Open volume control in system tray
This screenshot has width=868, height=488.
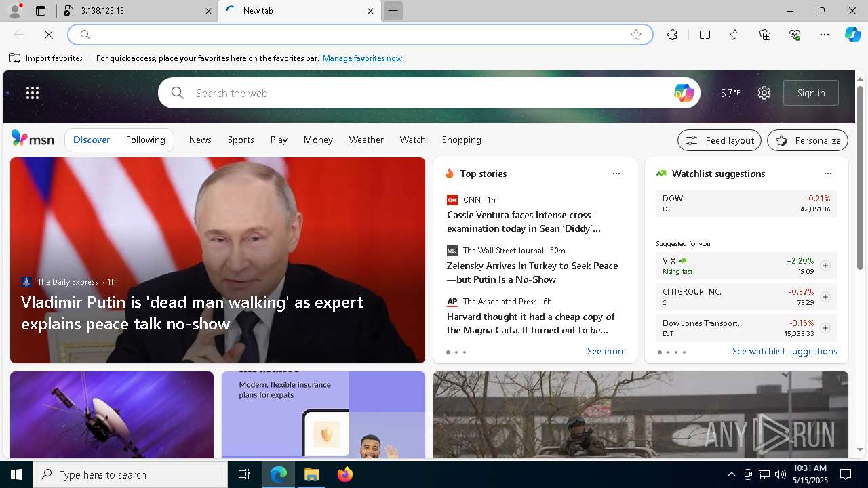coord(781,474)
